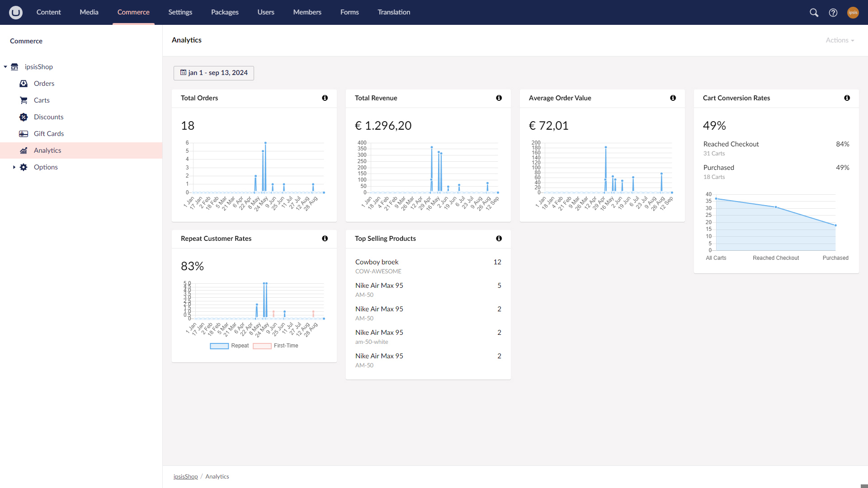Click Cart Conversion Rates info icon
Viewport: 868px width, 488px height.
pyautogui.click(x=847, y=98)
